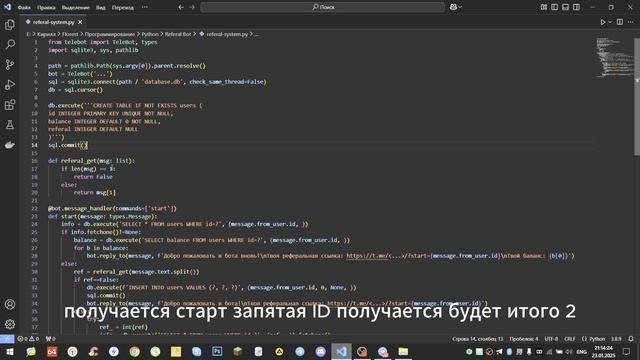Toggle Primary Side Bar visibility
This screenshot has width=640, height=360.
coord(554,7)
